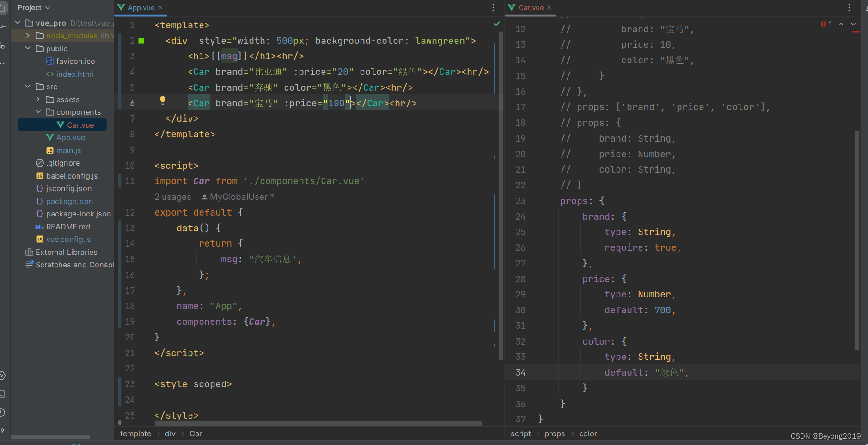Screen dimensions: 868x445
Task: Open .gitignore file
Action: [58, 163]
